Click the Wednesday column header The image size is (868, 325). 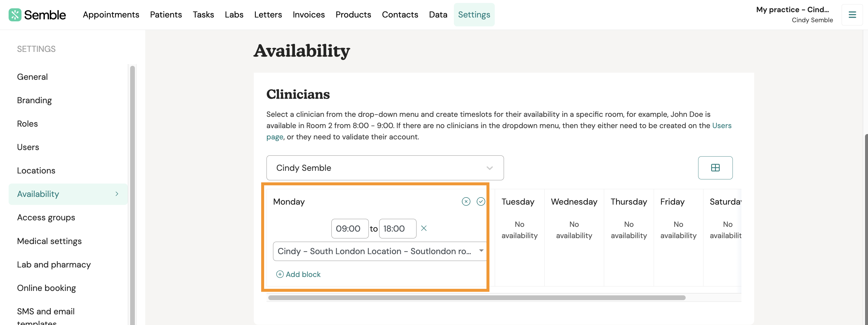(x=574, y=202)
